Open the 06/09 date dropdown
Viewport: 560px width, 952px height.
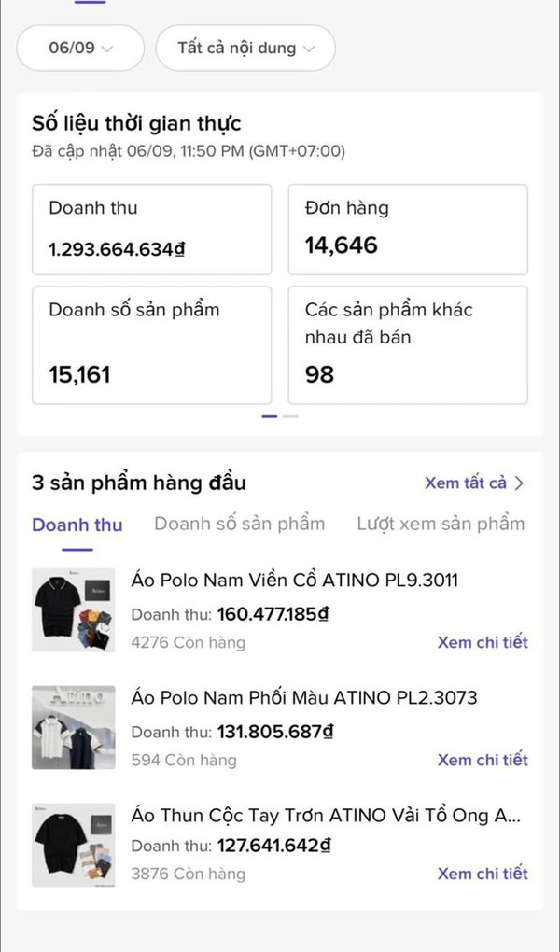point(80,49)
